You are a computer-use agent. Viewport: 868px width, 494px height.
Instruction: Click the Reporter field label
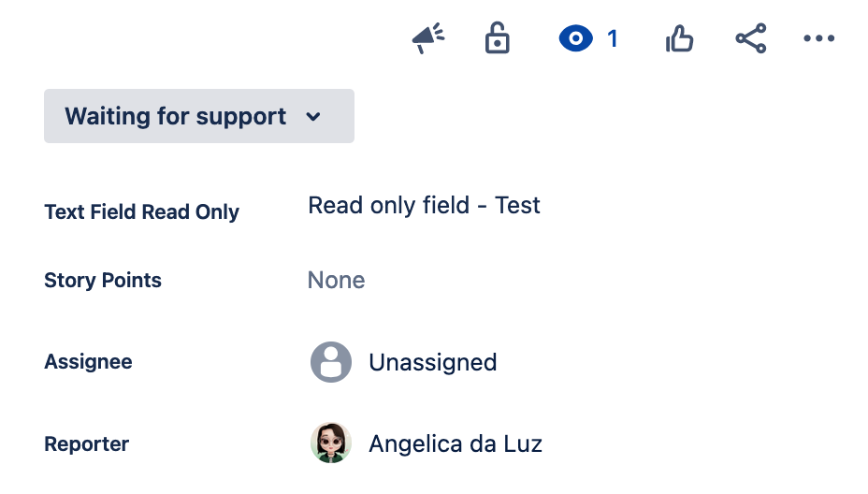click(86, 443)
